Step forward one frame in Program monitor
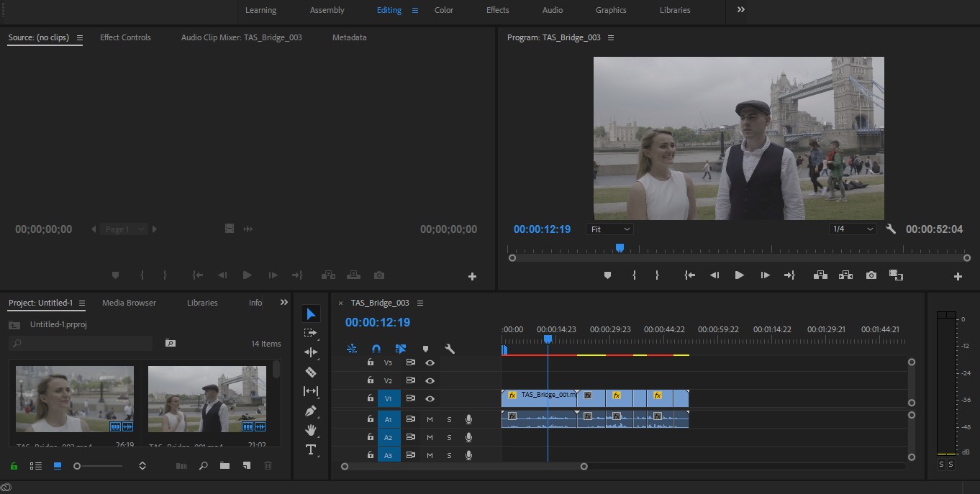Viewport: 980px width, 494px height. click(765, 275)
